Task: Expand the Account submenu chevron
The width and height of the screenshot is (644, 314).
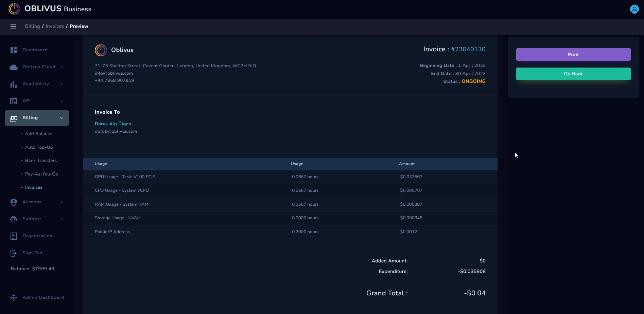Action: click(x=62, y=202)
